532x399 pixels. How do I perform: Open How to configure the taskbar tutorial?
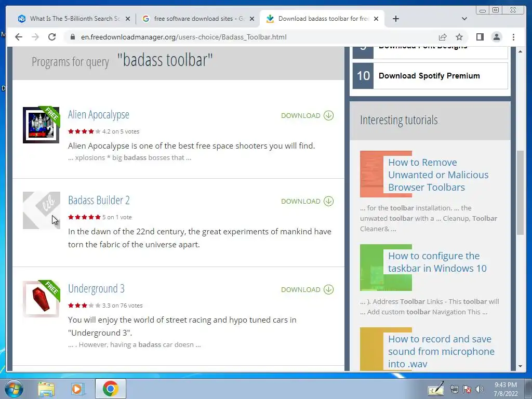437,262
